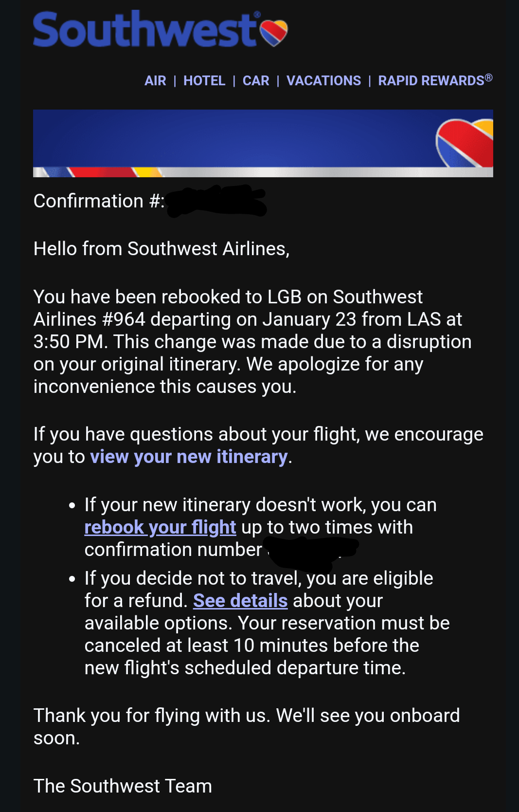Click the rebooked flight #964 paragraph
This screenshot has width=519, height=812.
(252, 342)
